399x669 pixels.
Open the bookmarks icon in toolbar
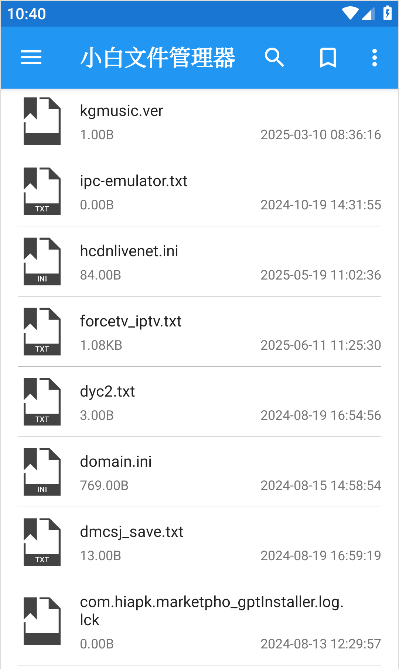pyautogui.click(x=328, y=58)
